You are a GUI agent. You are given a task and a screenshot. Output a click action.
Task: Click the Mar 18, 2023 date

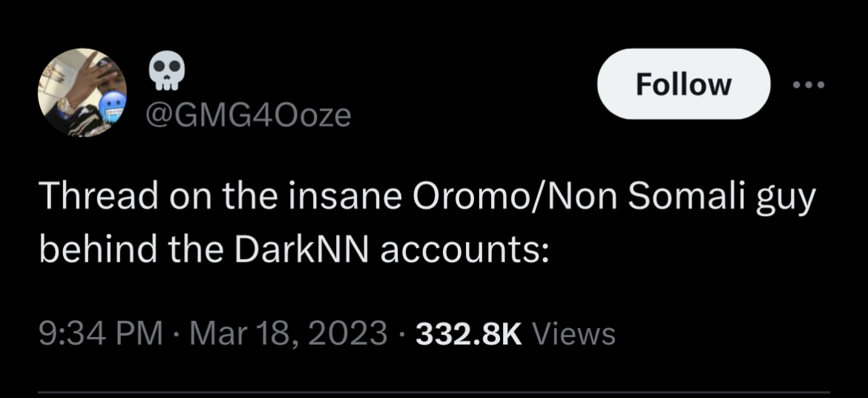pyautogui.click(x=289, y=333)
